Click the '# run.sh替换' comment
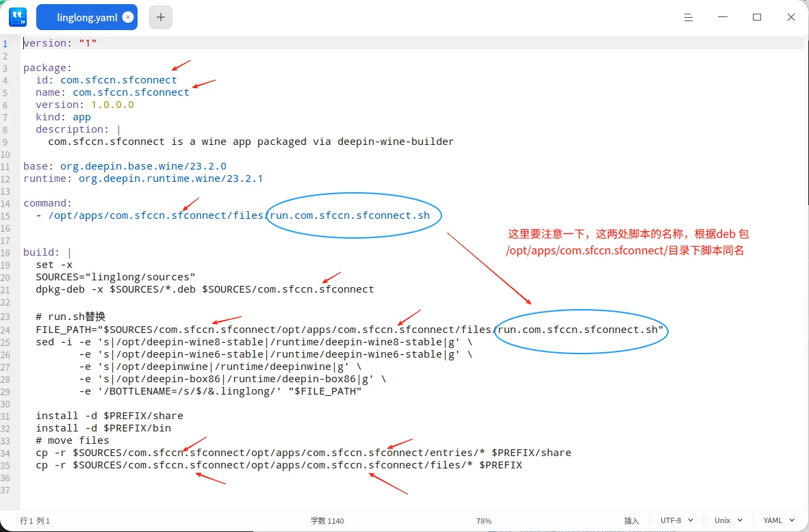The image size is (809, 532). tap(70, 317)
